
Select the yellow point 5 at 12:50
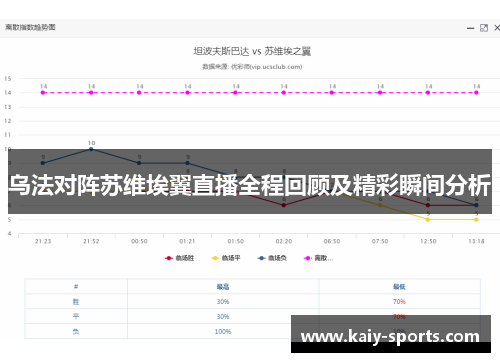tap(428, 220)
